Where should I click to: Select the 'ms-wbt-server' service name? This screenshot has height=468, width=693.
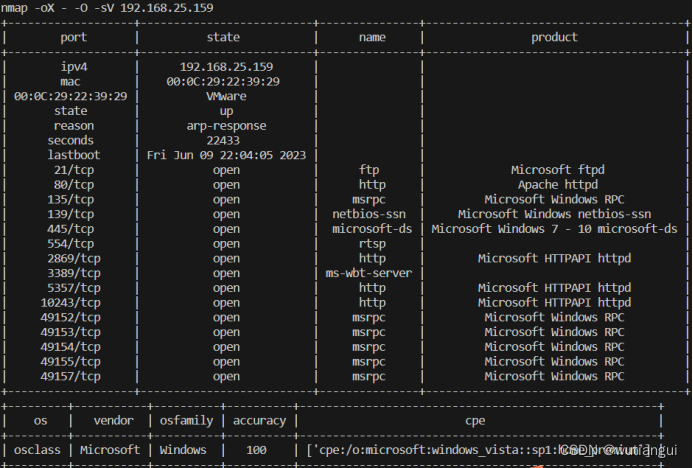pyautogui.click(x=372, y=273)
